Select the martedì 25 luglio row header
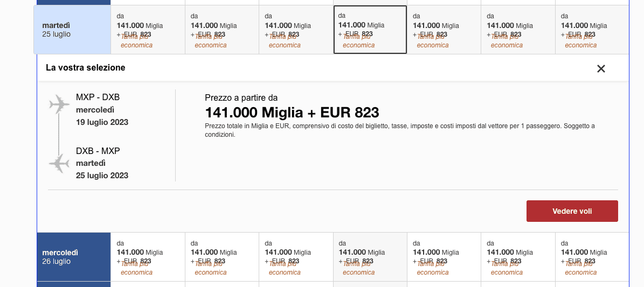The image size is (644, 287). (x=72, y=30)
